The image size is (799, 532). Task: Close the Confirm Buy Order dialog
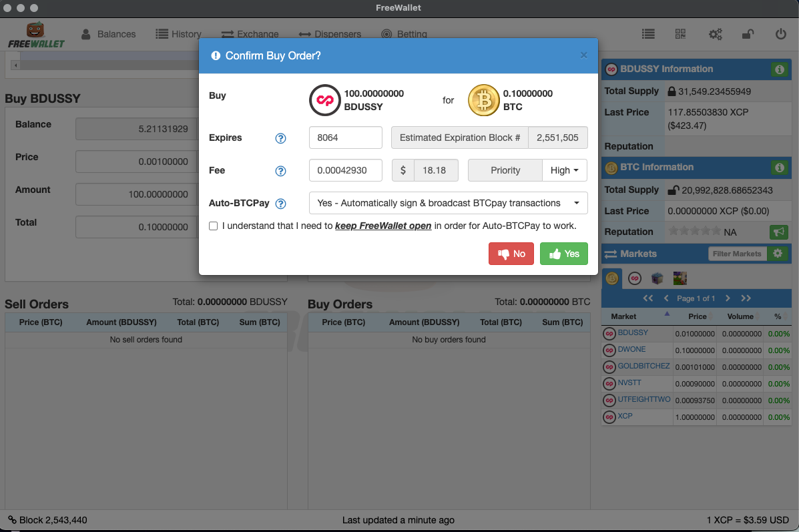(x=584, y=55)
